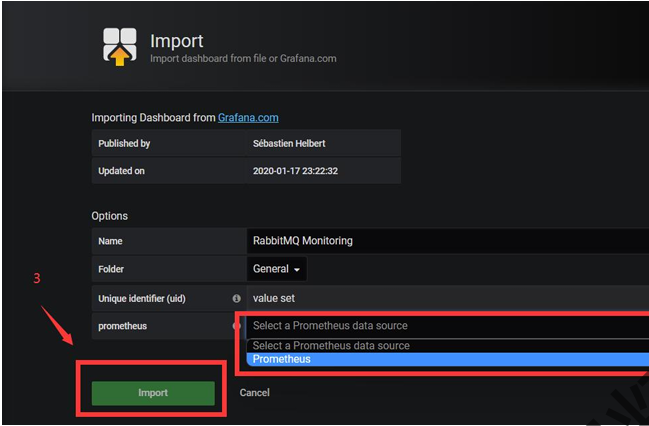Click 'Import dashboard from file or Grafana.com' subtitle
The height and width of the screenshot is (426, 649).
pos(243,58)
